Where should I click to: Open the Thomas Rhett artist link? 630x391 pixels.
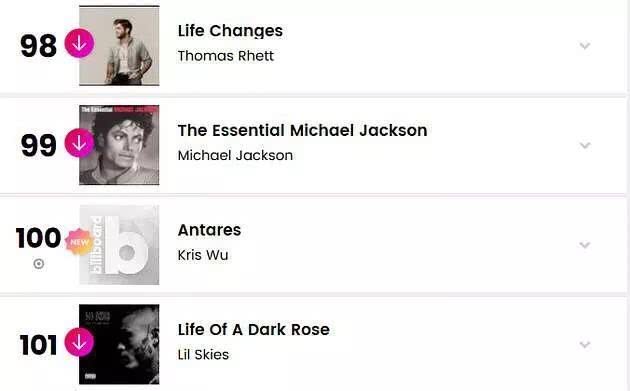226,56
